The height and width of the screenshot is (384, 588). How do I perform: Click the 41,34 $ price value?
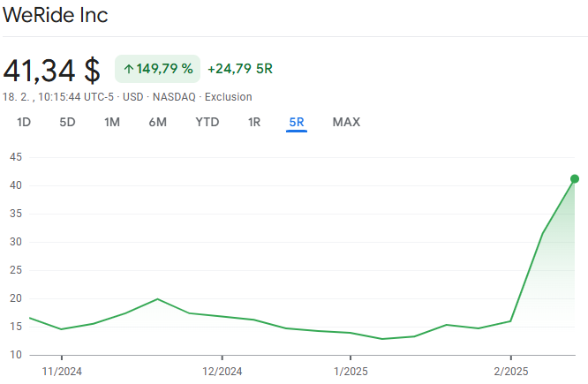51,70
